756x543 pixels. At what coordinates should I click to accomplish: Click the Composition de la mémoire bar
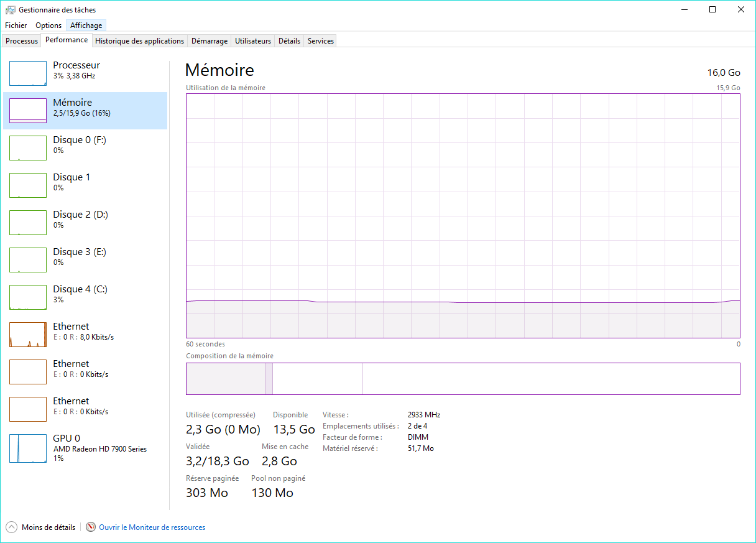[463, 379]
